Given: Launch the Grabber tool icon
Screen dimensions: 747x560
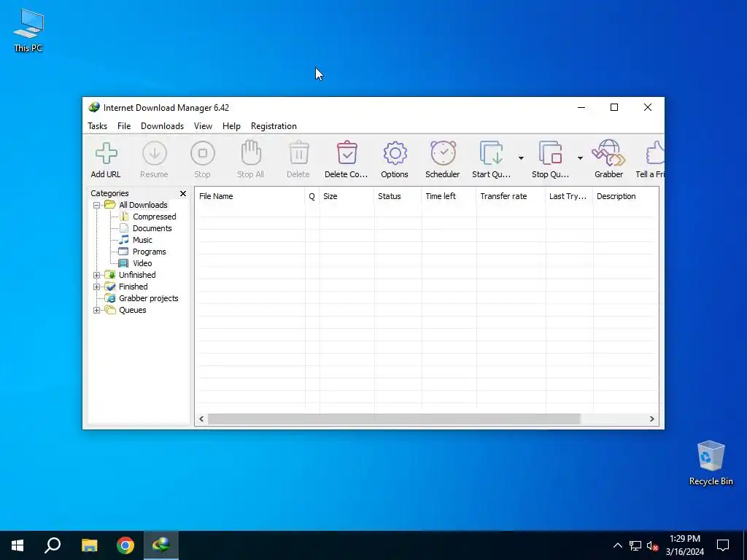Looking at the screenshot, I should [608, 153].
